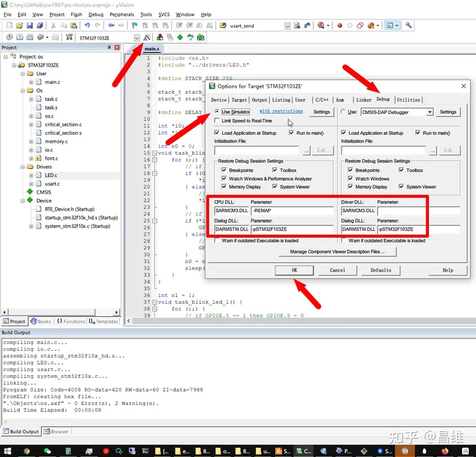Paste from clipboard toolbar icon
476x457 pixels.
tap(73, 26)
